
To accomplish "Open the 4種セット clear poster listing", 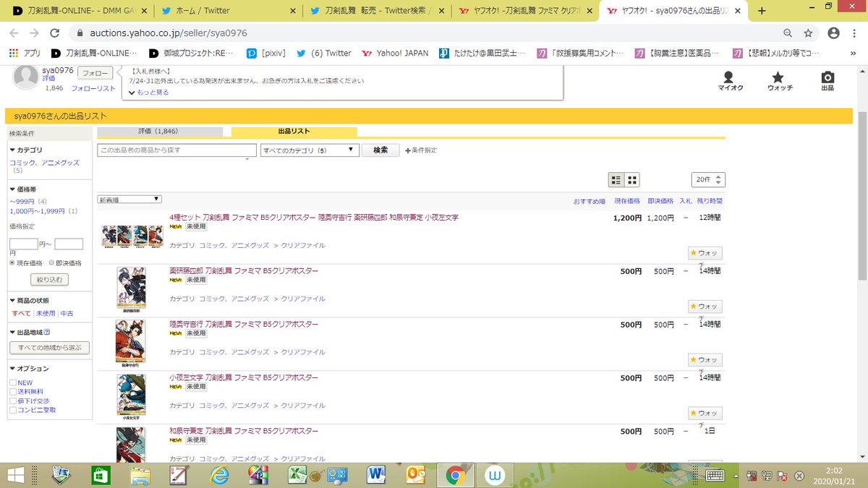I will tap(314, 218).
